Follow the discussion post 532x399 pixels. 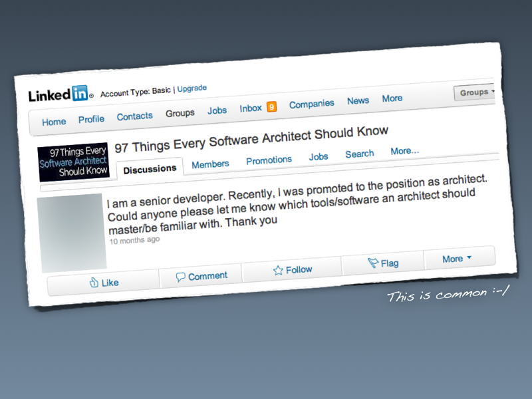[292, 270]
